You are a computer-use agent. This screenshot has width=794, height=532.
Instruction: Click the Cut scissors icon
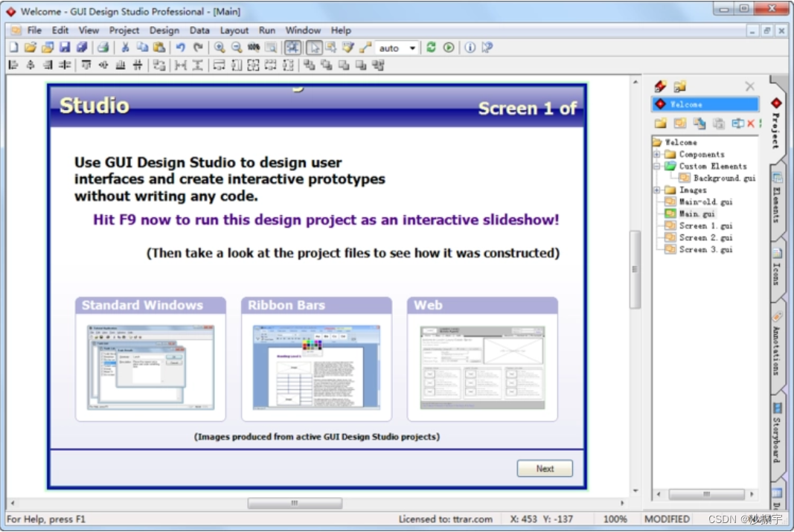[x=125, y=48]
